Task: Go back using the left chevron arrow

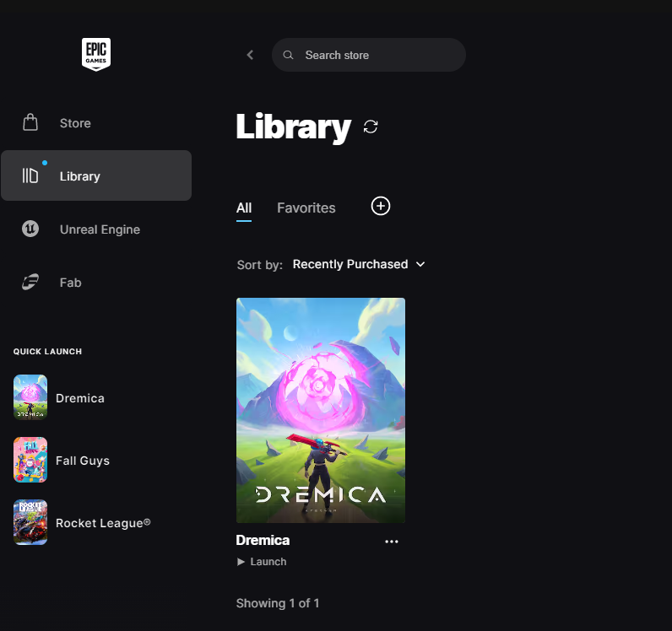Action: (250, 55)
